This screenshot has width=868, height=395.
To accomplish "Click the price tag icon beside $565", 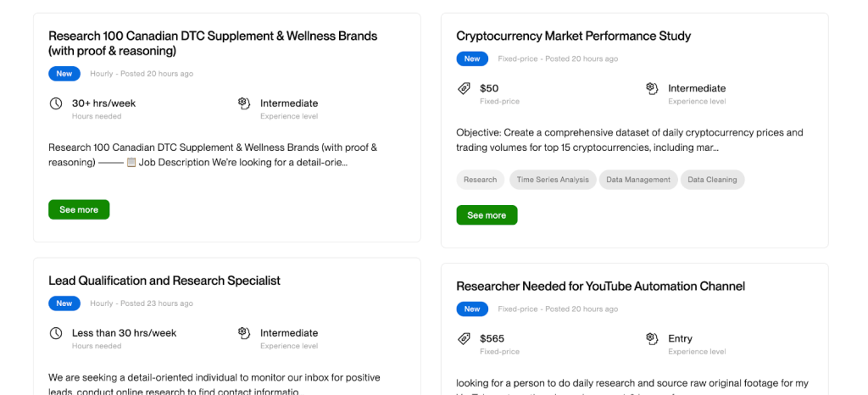I will coord(464,339).
